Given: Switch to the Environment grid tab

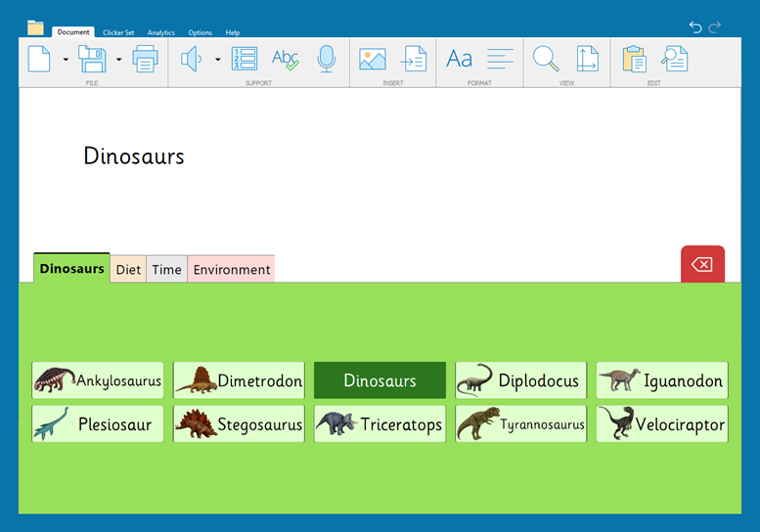Looking at the screenshot, I should (232, 270).
